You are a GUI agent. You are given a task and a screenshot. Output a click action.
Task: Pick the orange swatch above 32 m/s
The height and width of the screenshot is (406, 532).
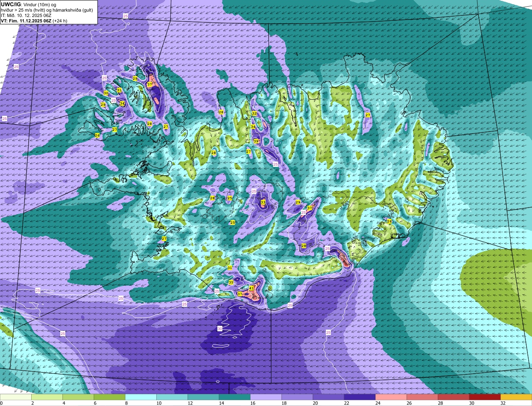(x=516, y=397)
